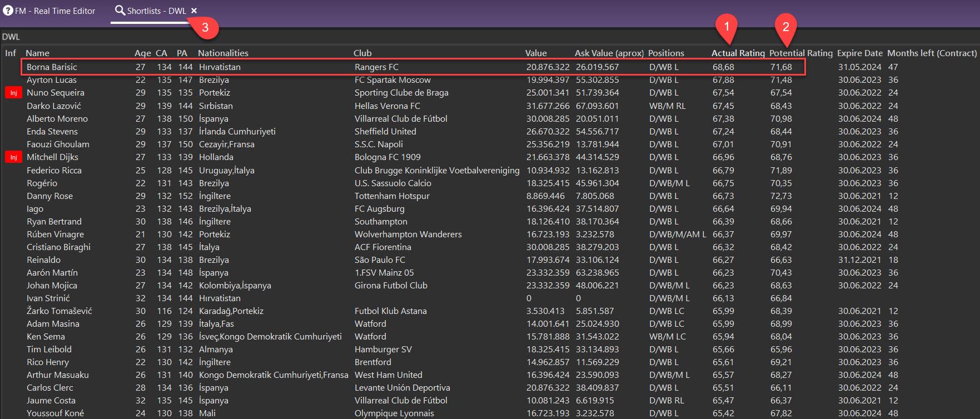Select the Borna Barisic player row
Screen dimensions: 980x419
pyautogui.click(x=52, y=67)
